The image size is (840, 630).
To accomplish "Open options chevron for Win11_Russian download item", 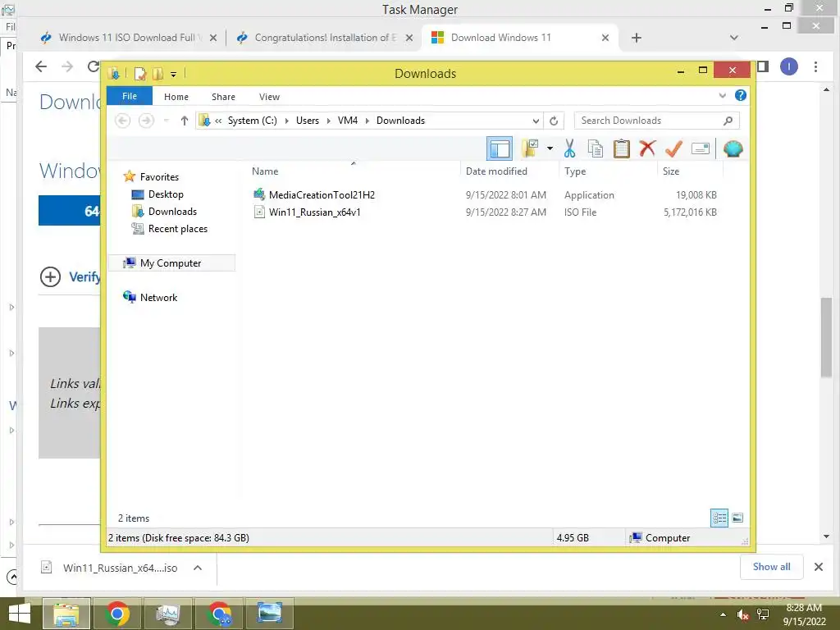I will (x=198, y=568).
